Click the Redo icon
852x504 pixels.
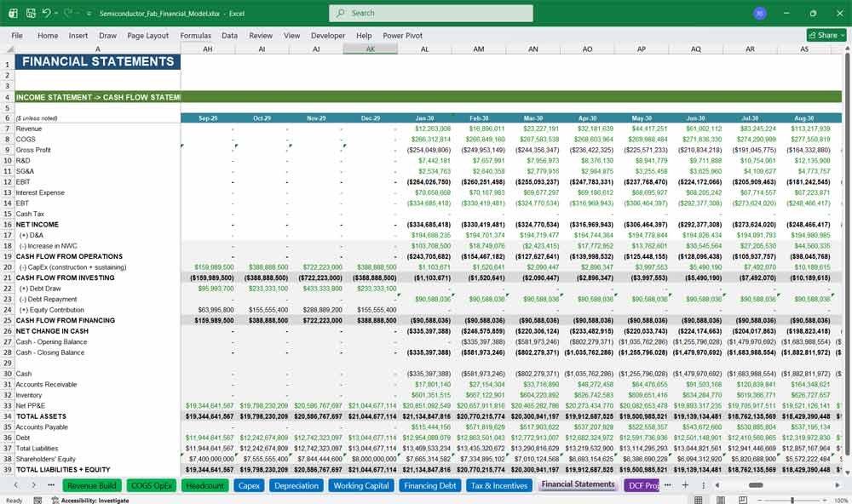68,13
